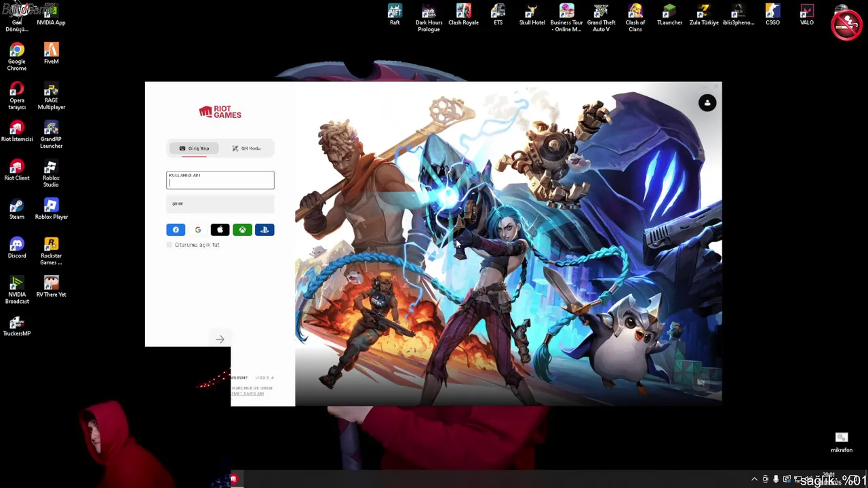This screenshot has height=488, width=868.
Task: Open Steam desktop shortcut
Action: pos(17,209)
